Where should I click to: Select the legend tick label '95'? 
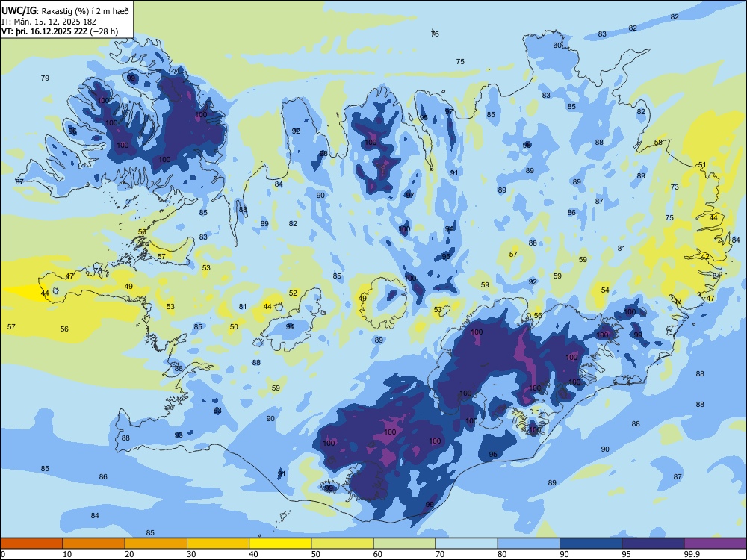point(626,554)
